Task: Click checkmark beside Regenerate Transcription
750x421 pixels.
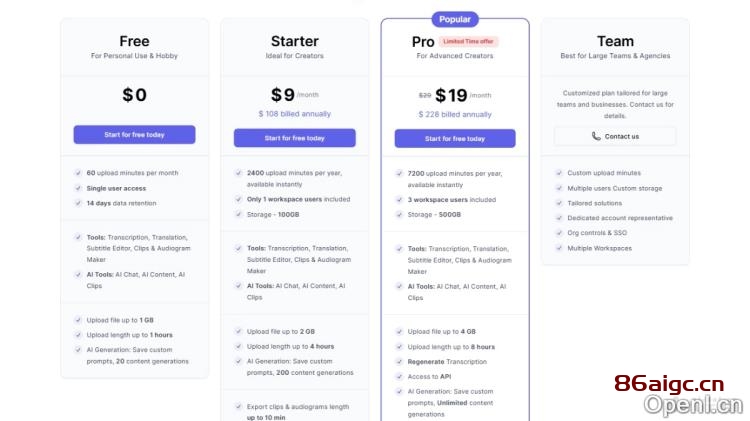Action: click(x=399, y=362)
